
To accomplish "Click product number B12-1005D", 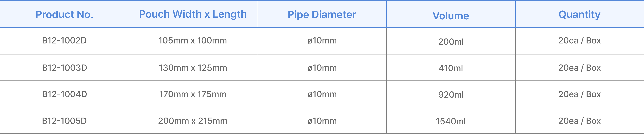I will [x=64, y=121].
